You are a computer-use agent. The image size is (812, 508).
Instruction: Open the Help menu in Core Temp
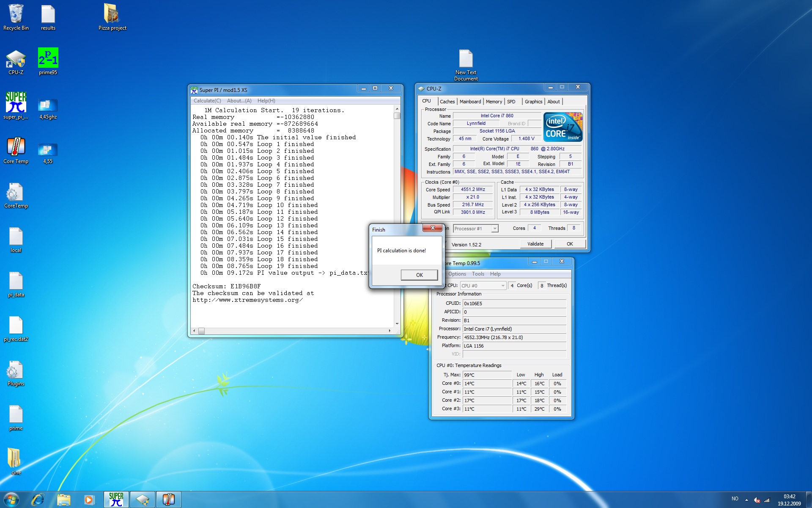click(x=495, y=274)
